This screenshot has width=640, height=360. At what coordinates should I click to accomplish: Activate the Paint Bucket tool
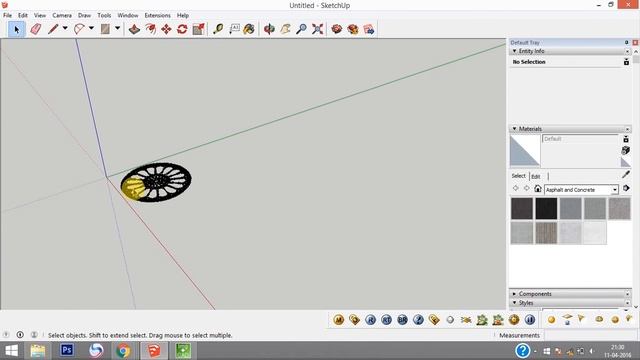click(249, 29)
